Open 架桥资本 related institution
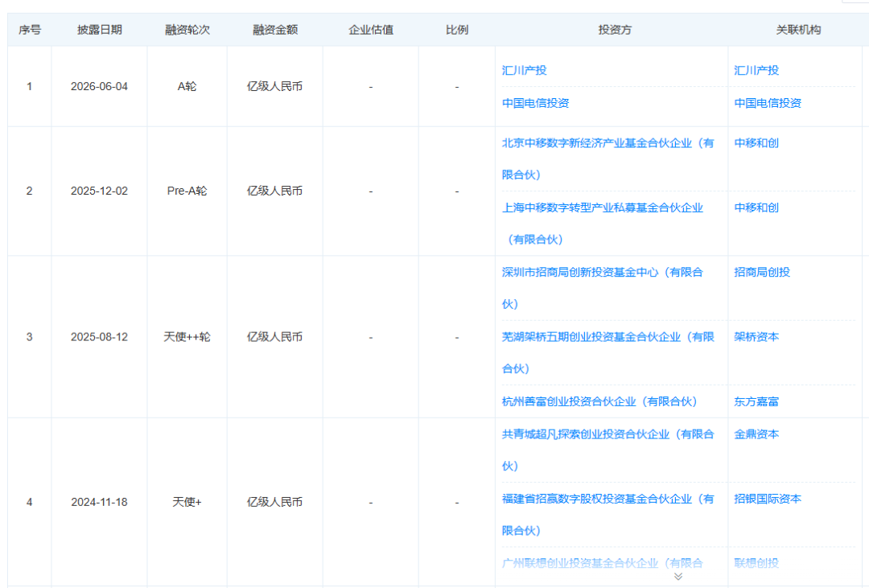 click(756, 337)
